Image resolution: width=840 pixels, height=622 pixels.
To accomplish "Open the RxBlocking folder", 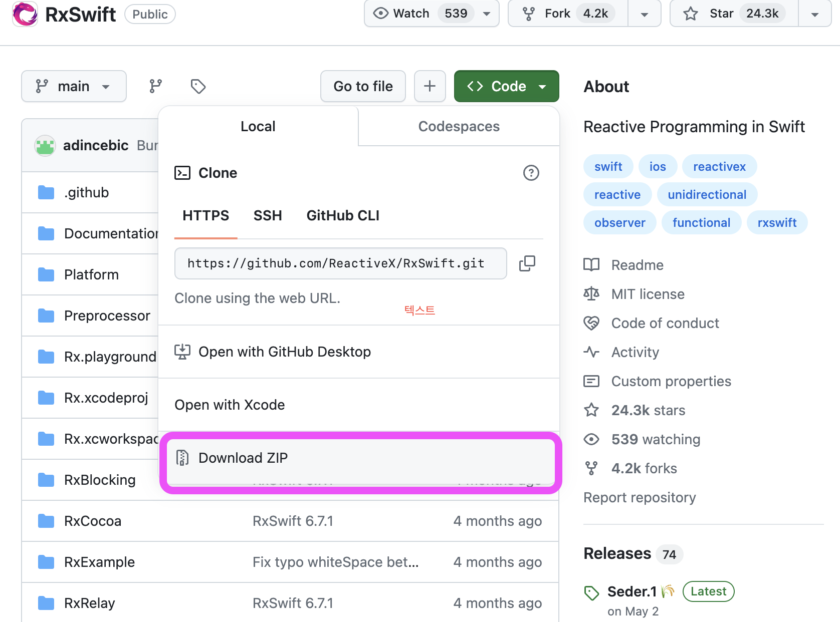I will click(100, 480).
